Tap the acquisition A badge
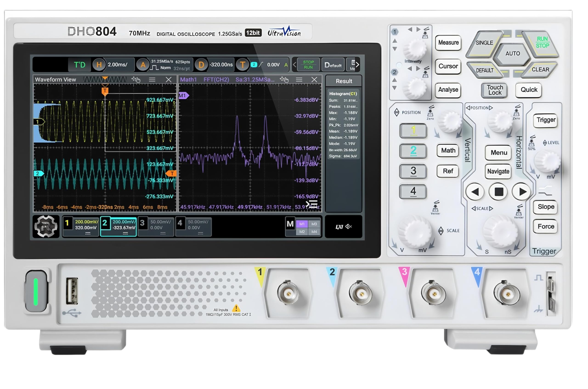Viewport: 588px width, 389px height. (143, 65)
